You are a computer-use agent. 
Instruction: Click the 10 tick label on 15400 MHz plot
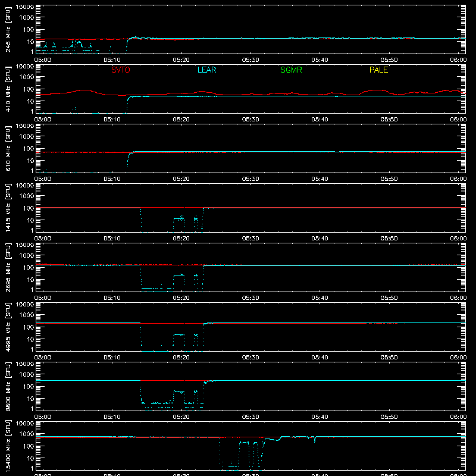tap(30, 458)
